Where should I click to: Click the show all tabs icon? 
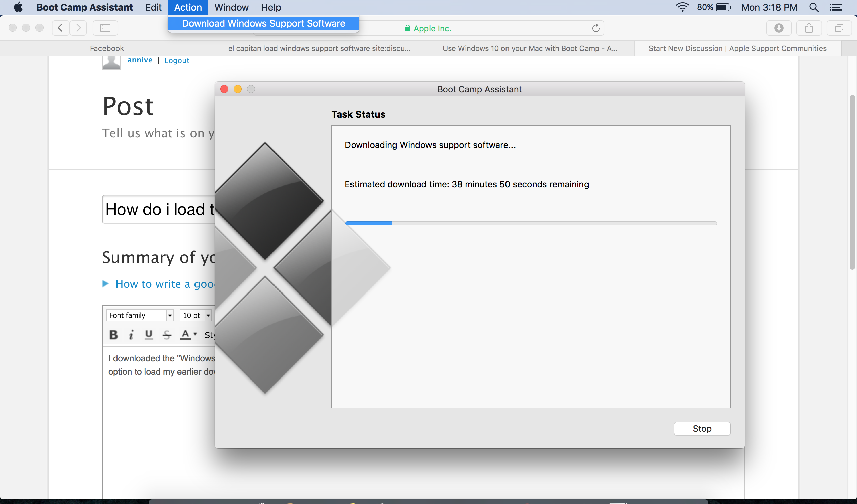pos(839,28)
